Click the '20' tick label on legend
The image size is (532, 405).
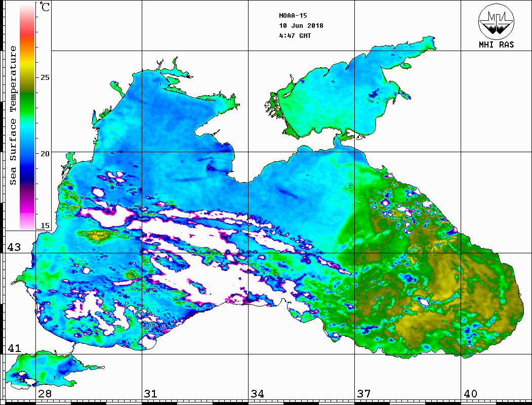45,154
